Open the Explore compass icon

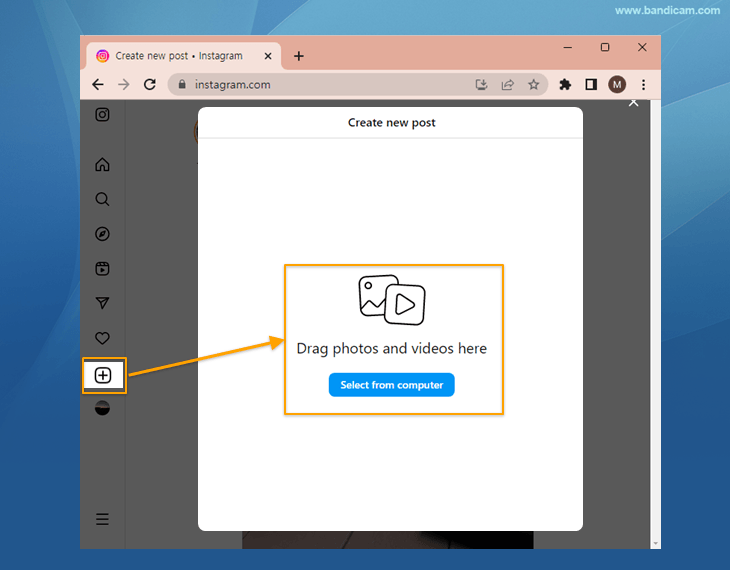pos(102,234)
